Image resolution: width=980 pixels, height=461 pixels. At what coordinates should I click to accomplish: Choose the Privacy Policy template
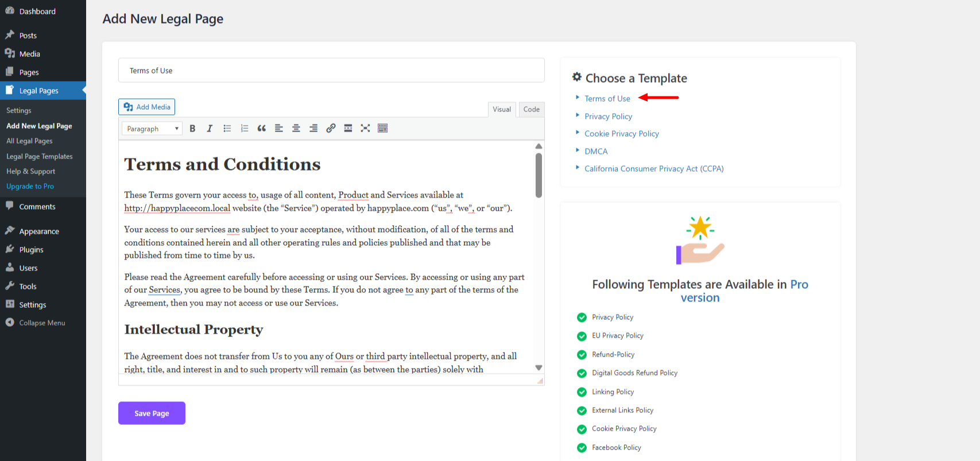608,117
